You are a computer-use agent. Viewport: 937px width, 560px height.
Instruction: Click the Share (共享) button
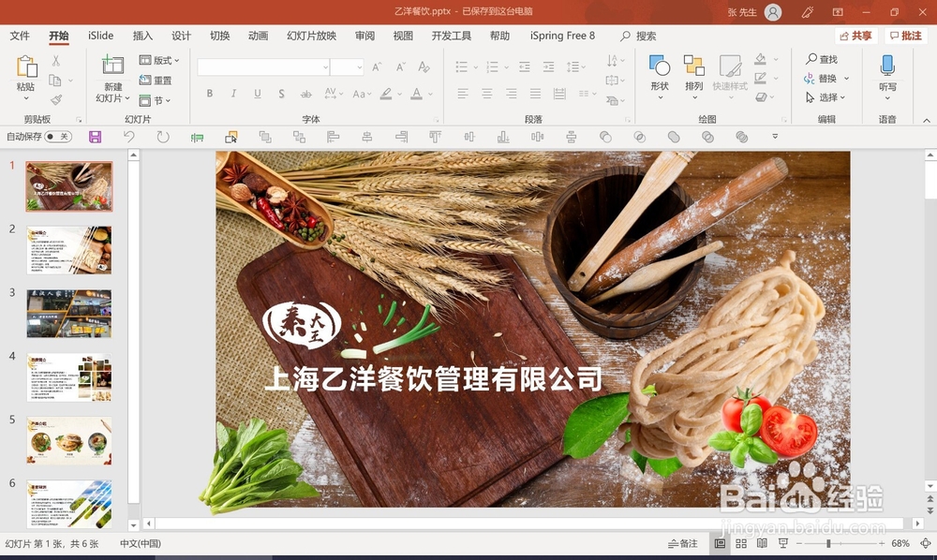pyautogui.click(x=855, y=36)
